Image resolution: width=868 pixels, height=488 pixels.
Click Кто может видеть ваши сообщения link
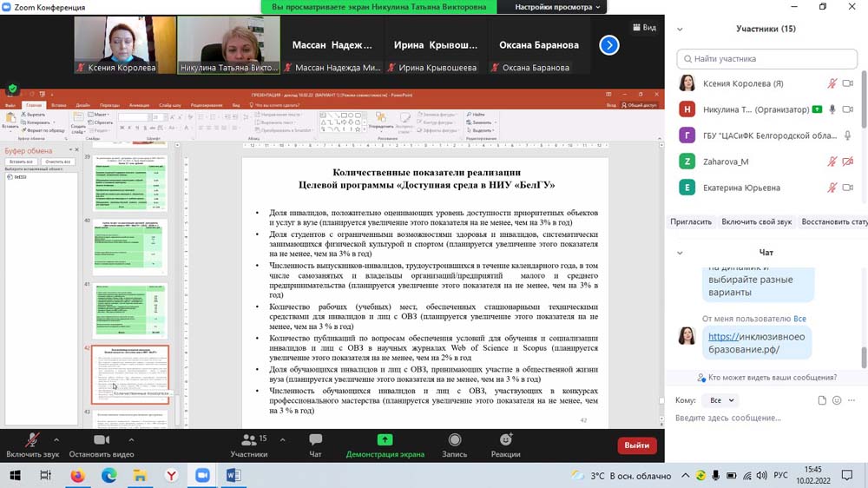(773, 378)
